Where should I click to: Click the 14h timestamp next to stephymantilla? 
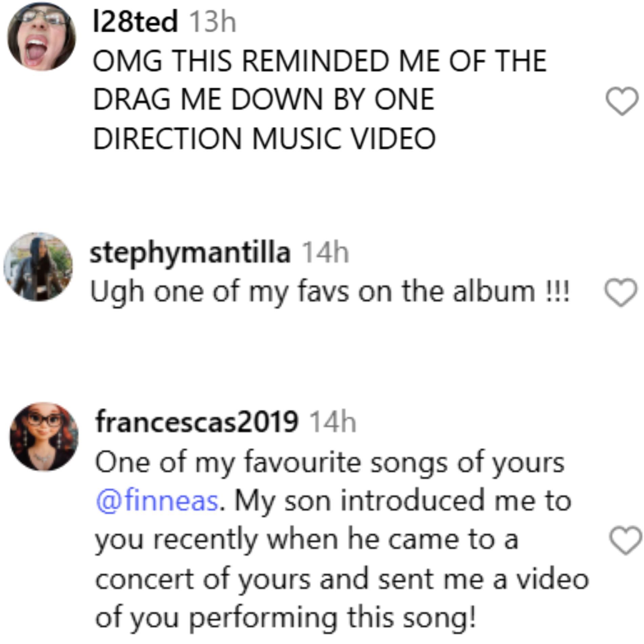pos(325,253)
